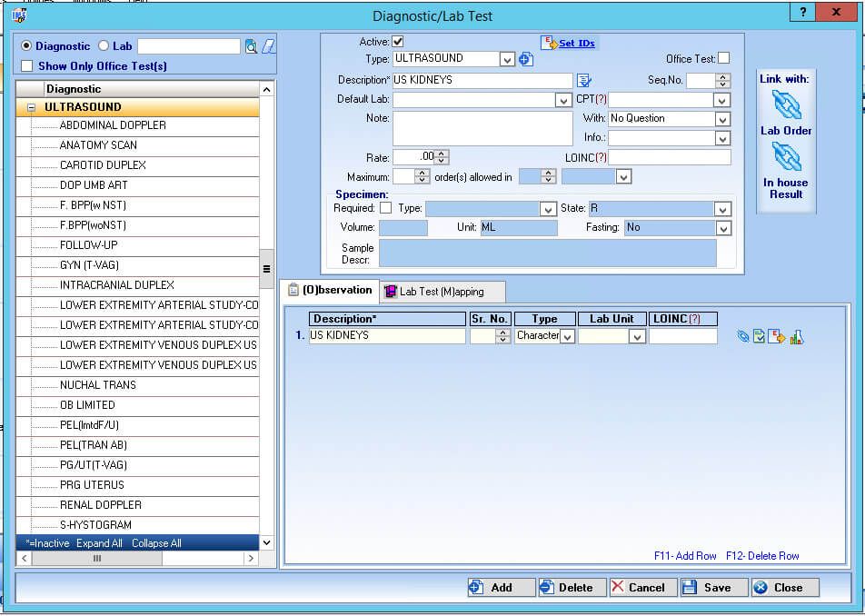Click the Set IDs link

pyautogui.click(x=577, y=43)
